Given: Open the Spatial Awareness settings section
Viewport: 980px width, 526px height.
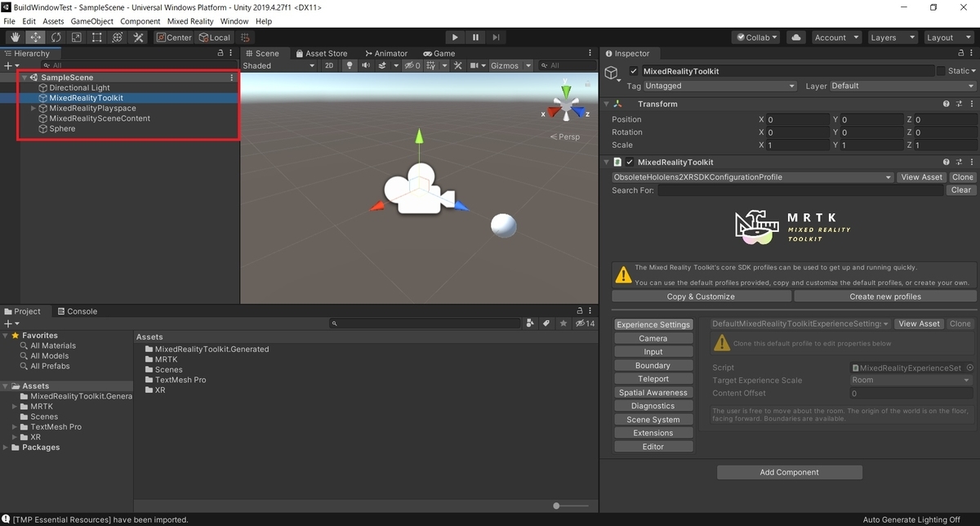Looking at the screenshot, I should [x=653, y=392].
